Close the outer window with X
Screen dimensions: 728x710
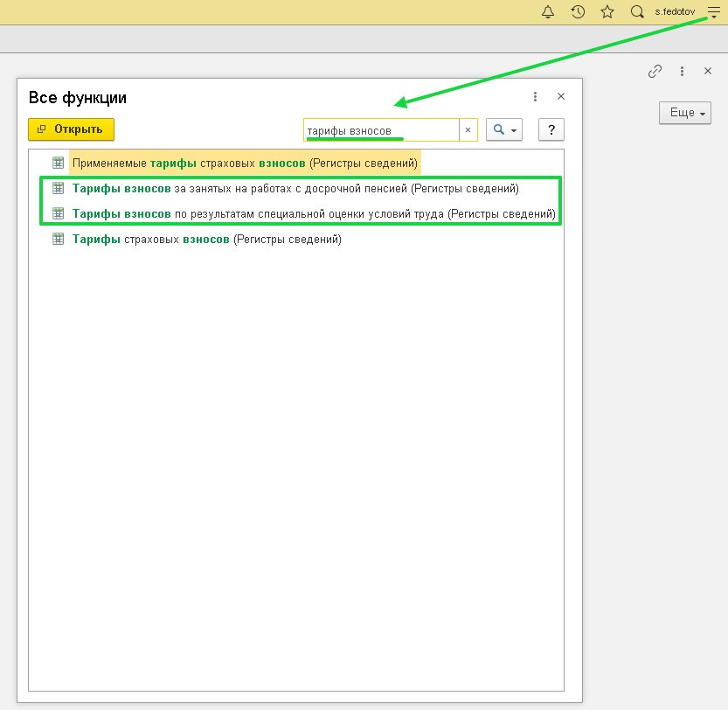708,71
